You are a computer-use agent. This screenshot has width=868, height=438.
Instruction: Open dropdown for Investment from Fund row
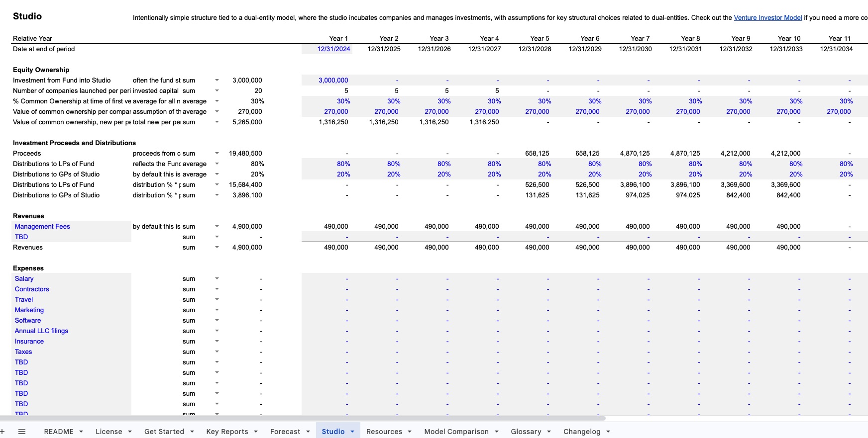coord(217,80)
